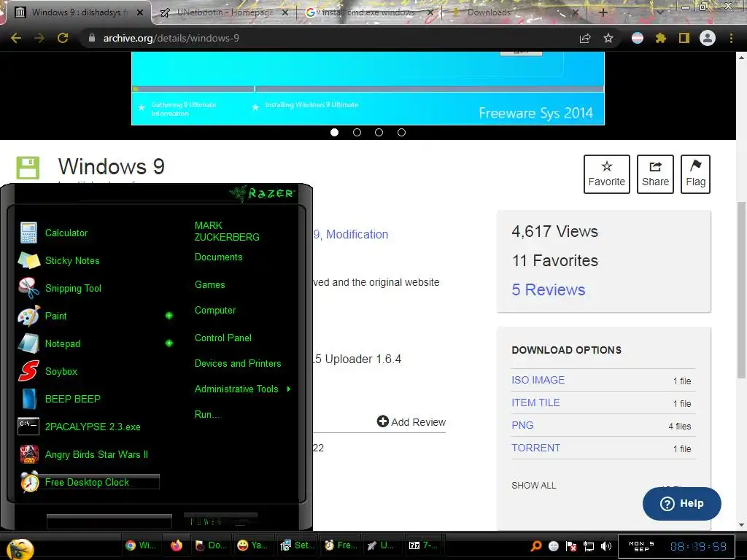Switch to 7-Zip taskbar window
Image resolution: width=747 pixels, height=560 pixels.
point(424,545)
